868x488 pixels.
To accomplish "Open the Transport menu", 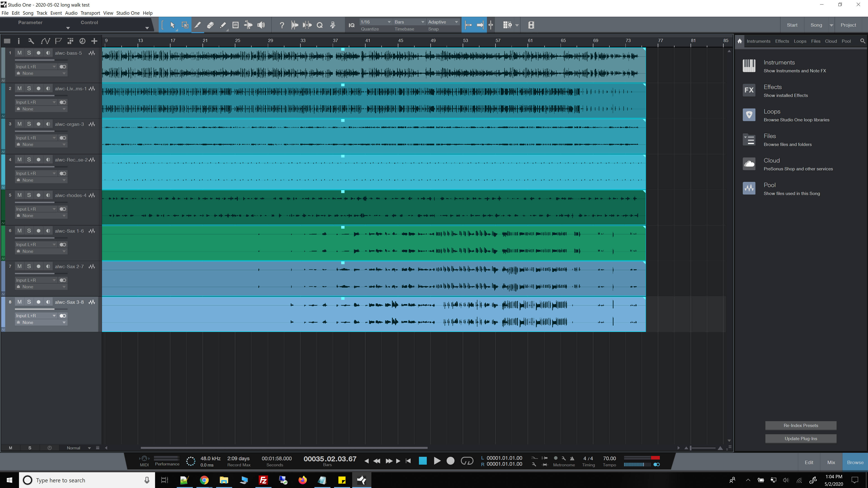I will click(90, 13).
